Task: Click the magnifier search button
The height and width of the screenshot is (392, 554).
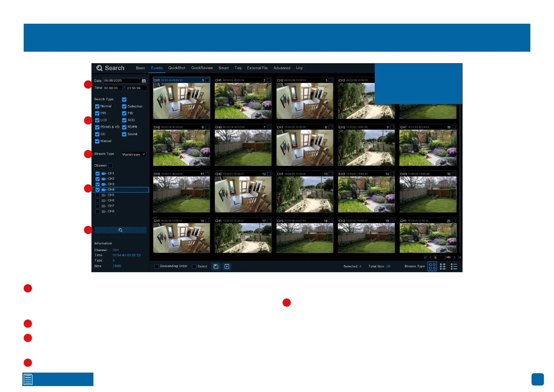Action: pyautogui.click(x=120, y=230)
